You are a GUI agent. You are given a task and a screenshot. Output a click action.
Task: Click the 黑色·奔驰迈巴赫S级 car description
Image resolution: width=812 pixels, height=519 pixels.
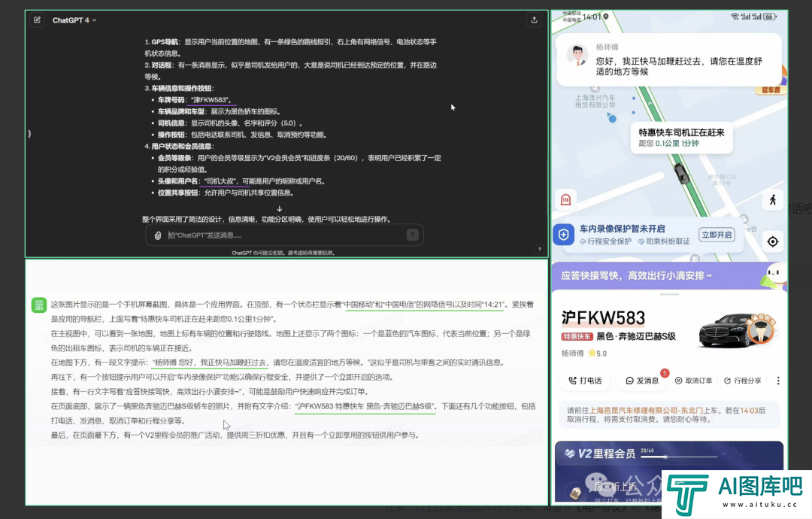636,337
